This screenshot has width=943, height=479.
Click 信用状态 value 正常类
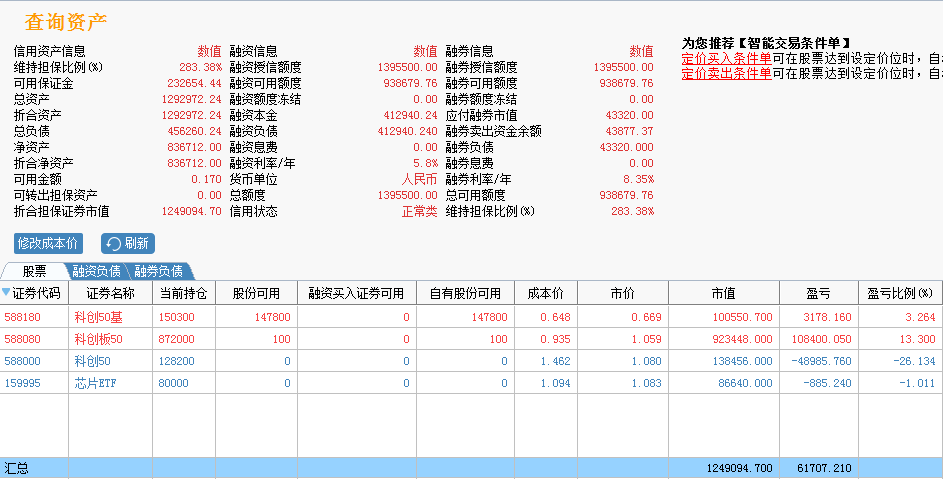(x=419, y=211)
